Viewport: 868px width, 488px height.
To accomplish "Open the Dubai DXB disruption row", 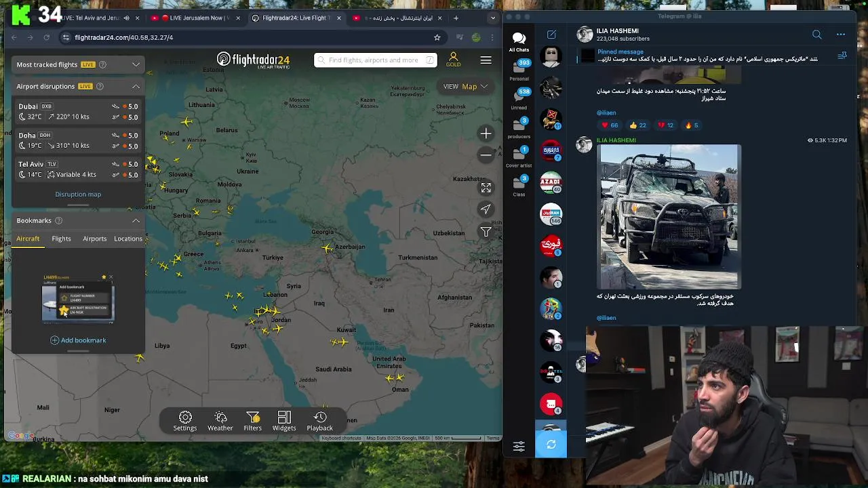I will click(78, 111).
